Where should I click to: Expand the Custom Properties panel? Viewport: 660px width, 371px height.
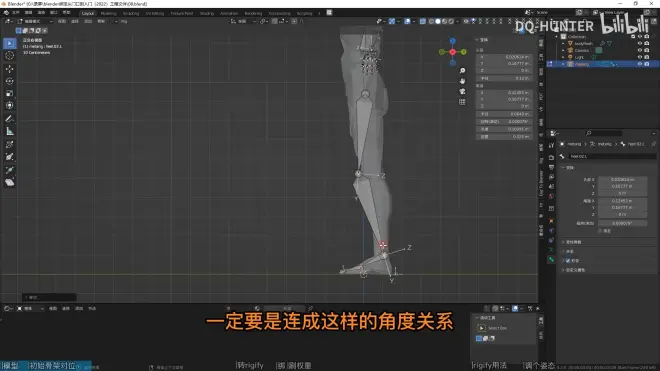click(x=563, y=270)
